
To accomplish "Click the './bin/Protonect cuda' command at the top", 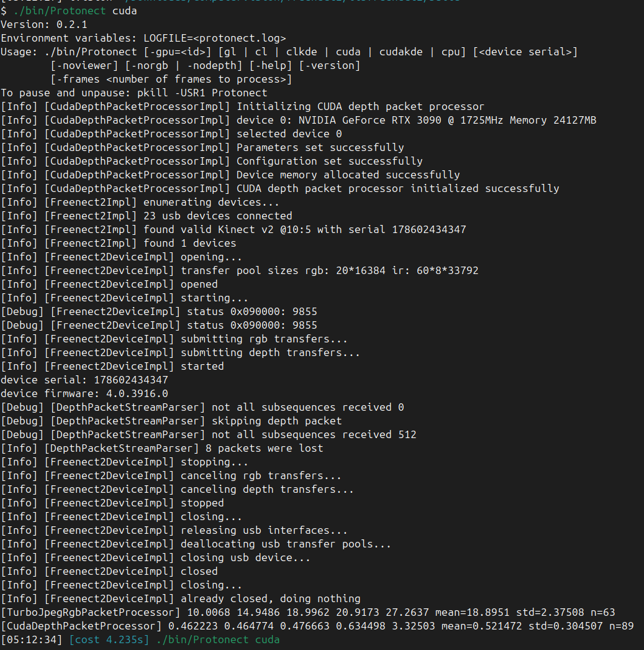I will click(x=75, y=11).
